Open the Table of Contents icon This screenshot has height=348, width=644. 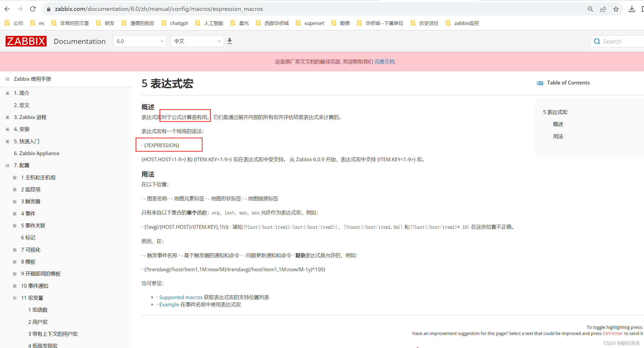[x=540, y=83]
